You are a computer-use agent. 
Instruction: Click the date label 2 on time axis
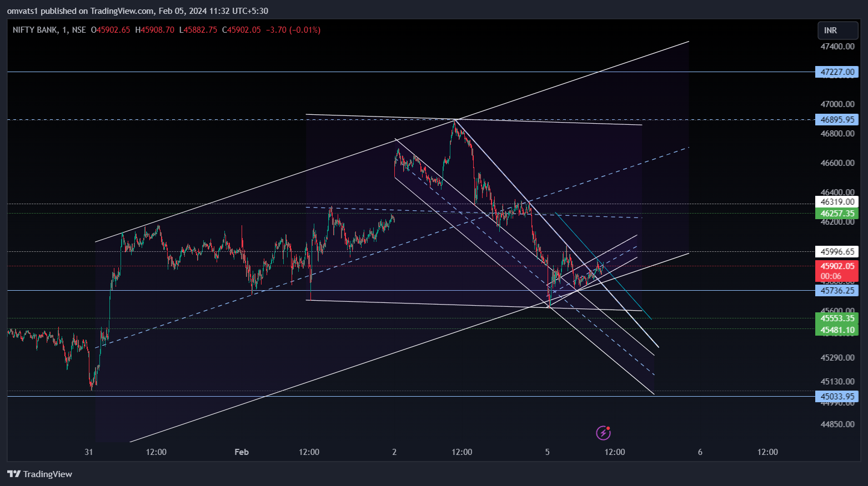point(394,452)
